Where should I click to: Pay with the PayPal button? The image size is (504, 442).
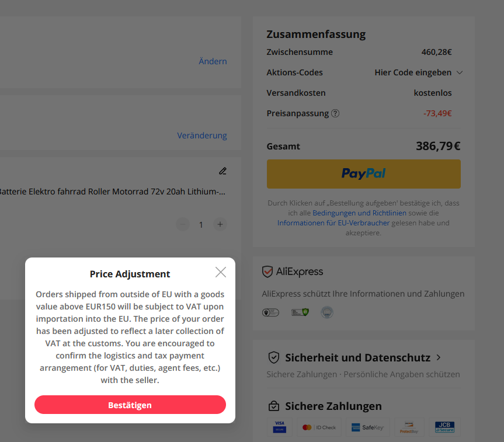[x=363, y=174]
